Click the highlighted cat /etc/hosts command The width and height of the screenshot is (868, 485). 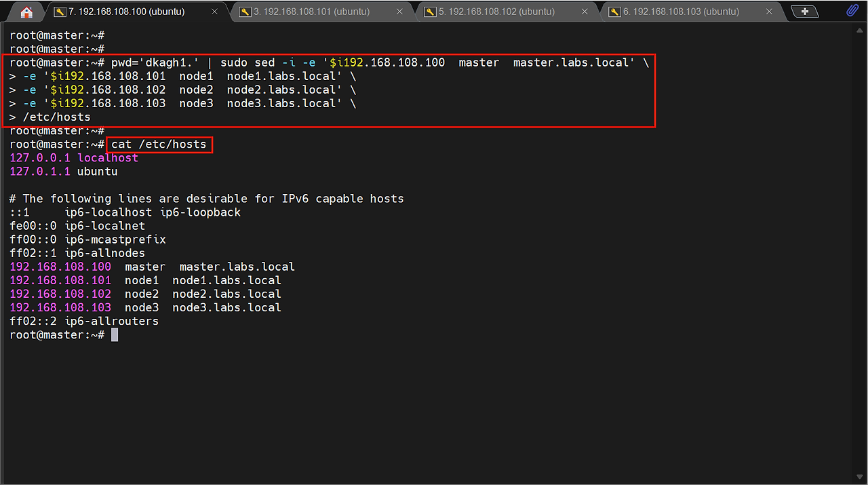tap(159, 144)
